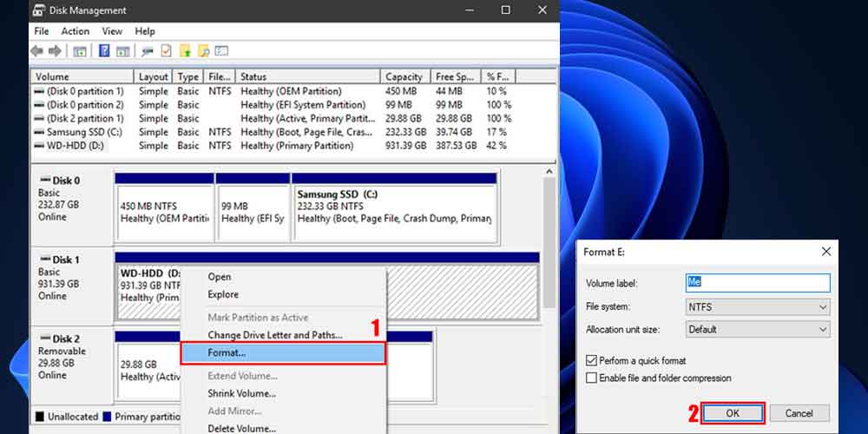
Task: Click the folder with green arrow icon
Action: [x=184, y=51]
